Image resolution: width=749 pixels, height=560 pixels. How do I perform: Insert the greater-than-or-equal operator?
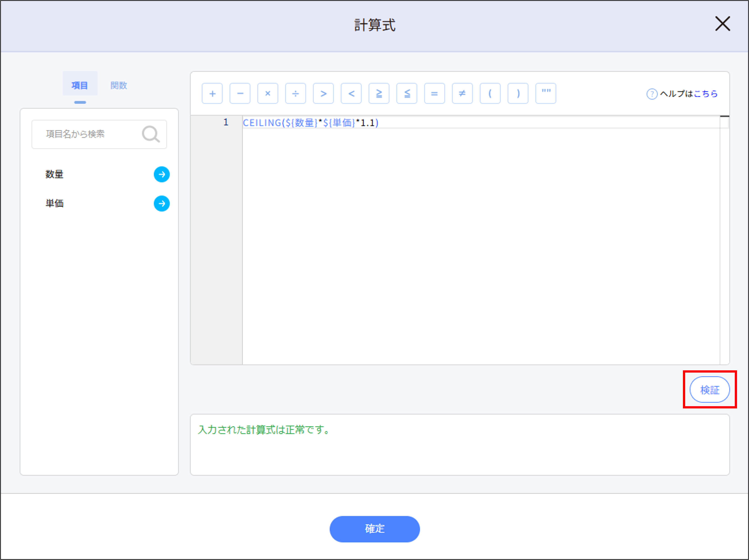click(x=379, y=93)
